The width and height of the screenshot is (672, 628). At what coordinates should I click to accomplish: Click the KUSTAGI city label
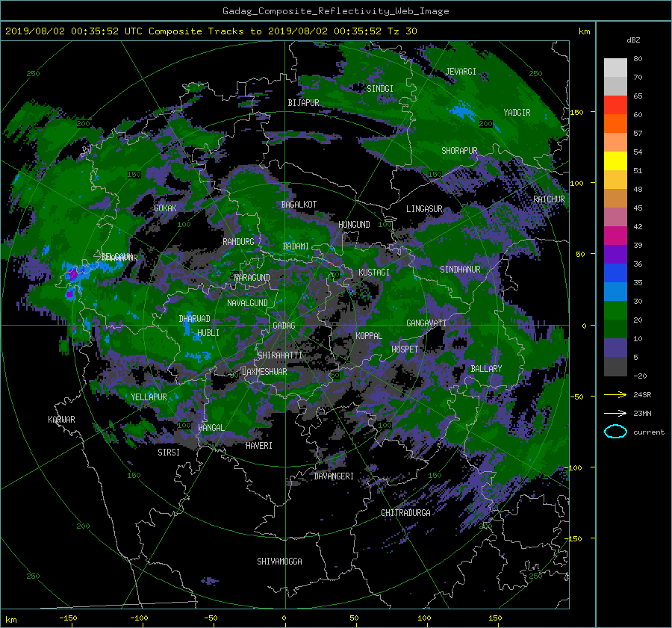pos(374,273)
